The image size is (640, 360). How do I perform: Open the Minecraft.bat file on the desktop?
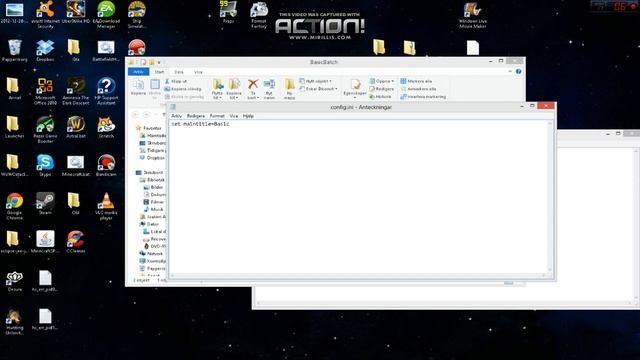click(x=76, y=165)
